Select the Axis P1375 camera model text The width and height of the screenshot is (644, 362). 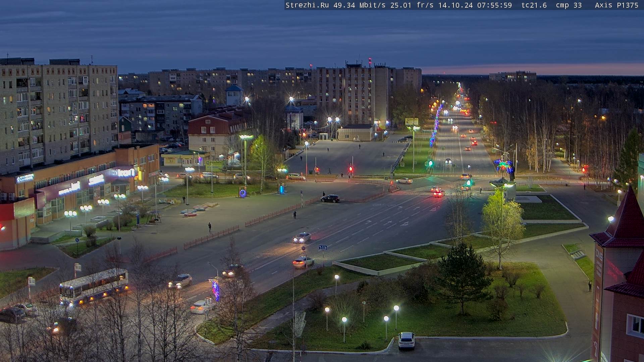pyautogui.click(x=616, y=5)
